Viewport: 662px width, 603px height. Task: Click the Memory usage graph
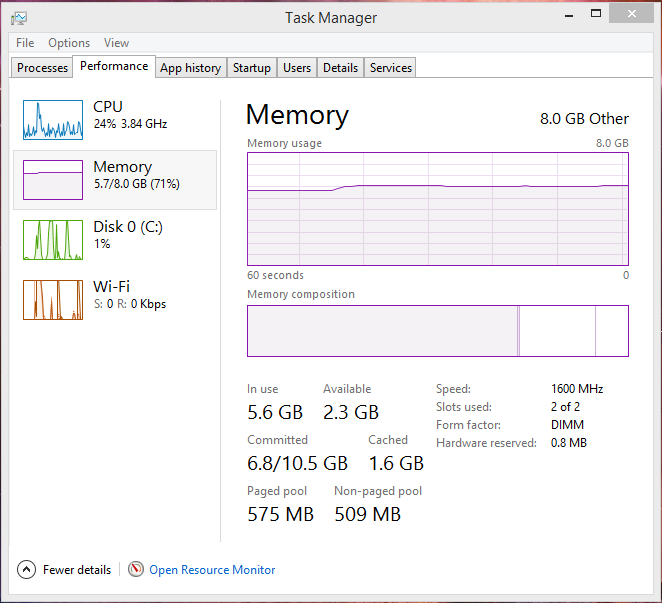[437, 208]
